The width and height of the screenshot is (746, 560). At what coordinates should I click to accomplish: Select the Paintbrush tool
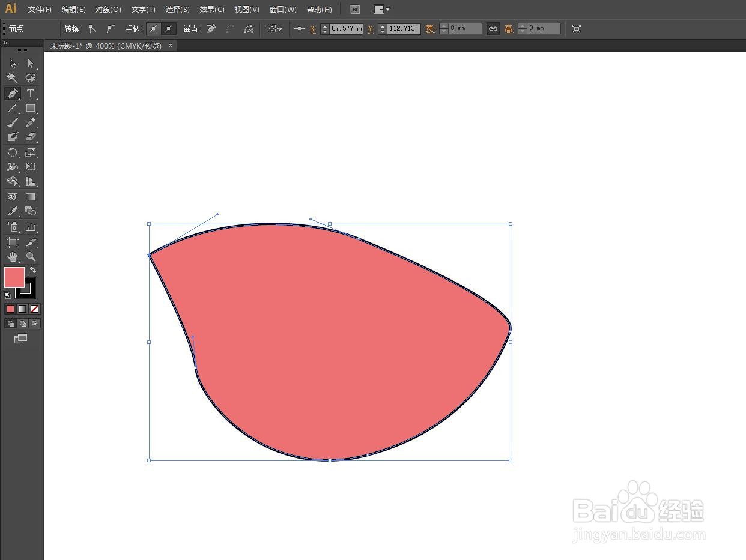[13, 123]
